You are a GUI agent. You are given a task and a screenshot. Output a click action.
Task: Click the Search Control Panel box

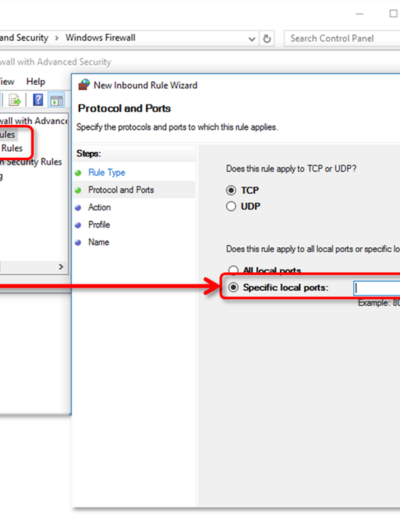point(342,38)
